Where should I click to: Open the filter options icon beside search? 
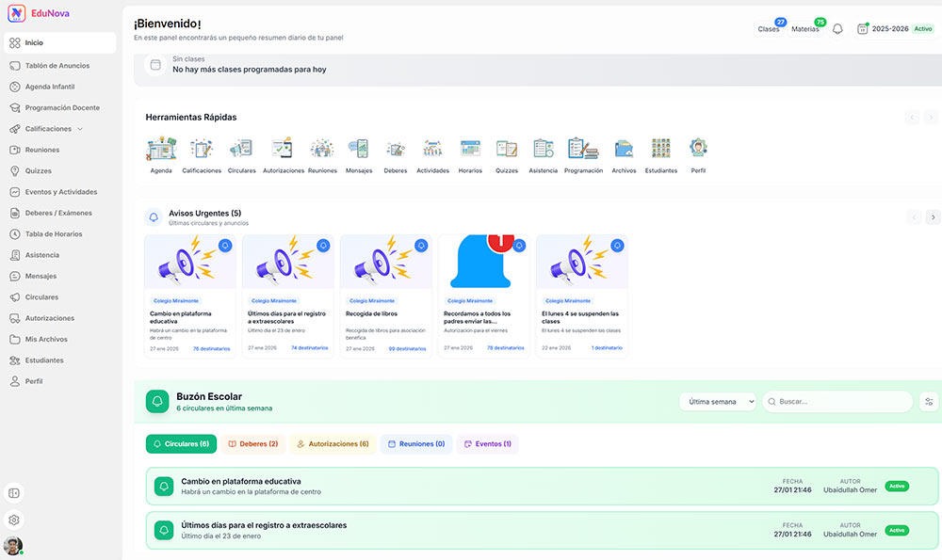tap(929, 402)
